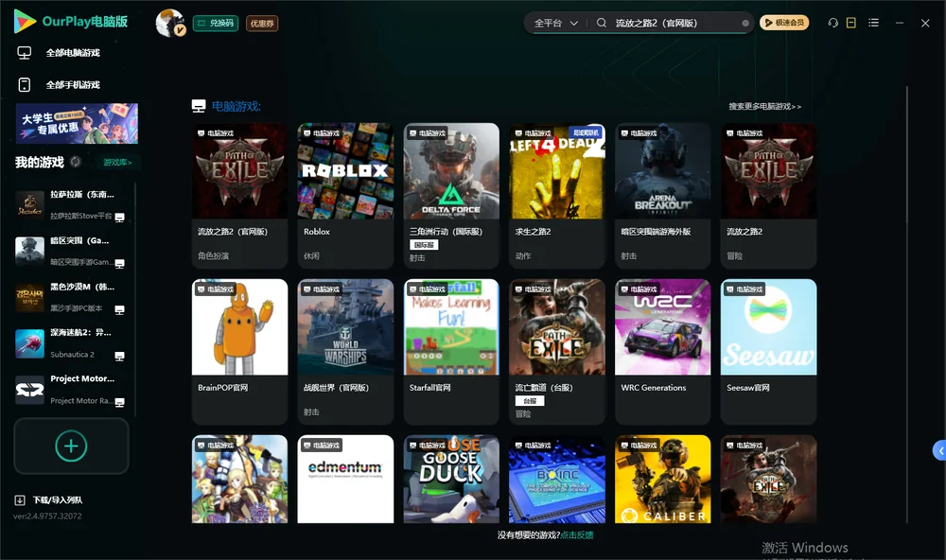Open the customer service headset icon

click(x=833, y=23)
